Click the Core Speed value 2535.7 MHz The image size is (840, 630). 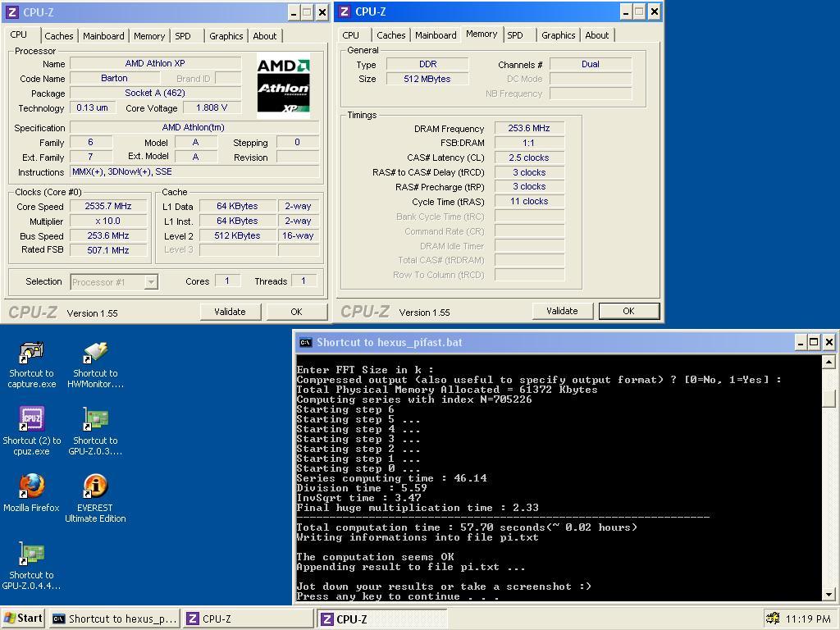tap(108, 206)
